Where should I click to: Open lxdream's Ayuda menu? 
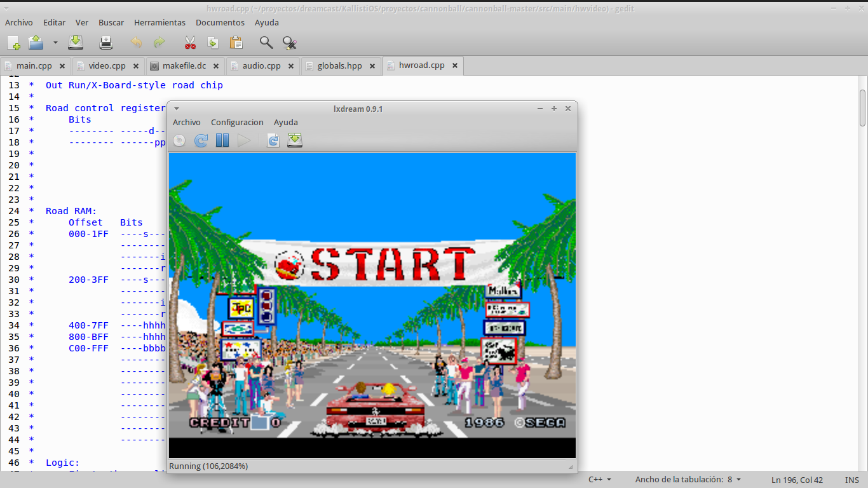coord(286,122)
